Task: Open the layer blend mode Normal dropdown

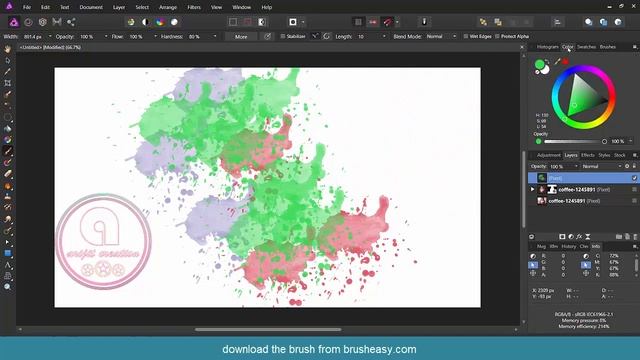Action: 601,167
